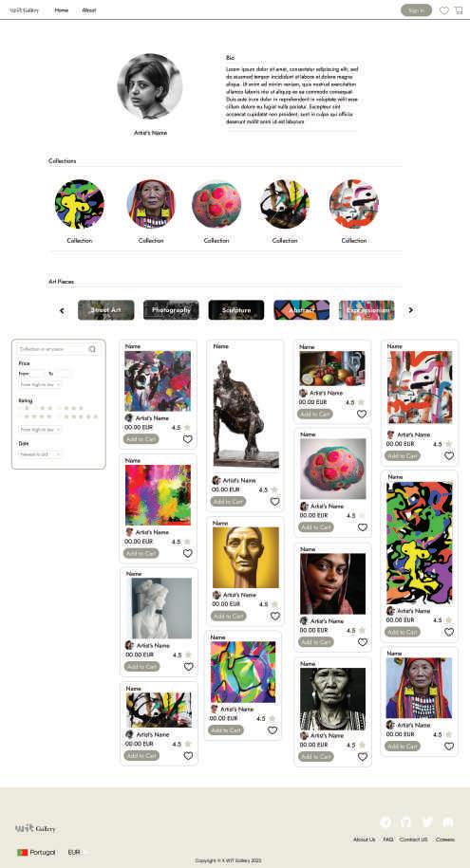The height and width of the screenshot is (868, 470).
Task: Go to next art categories with right arrow
Action: (411, 310)
